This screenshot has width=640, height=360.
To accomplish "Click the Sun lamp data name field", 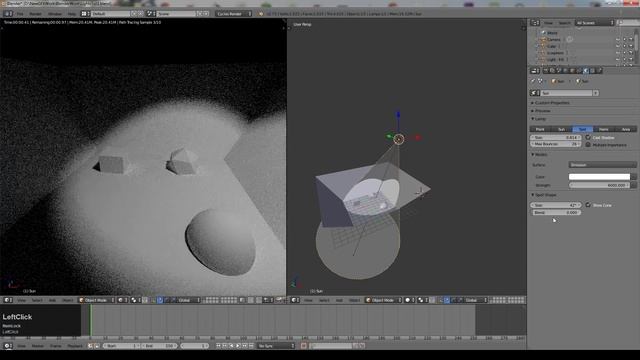I will (567, 93).
